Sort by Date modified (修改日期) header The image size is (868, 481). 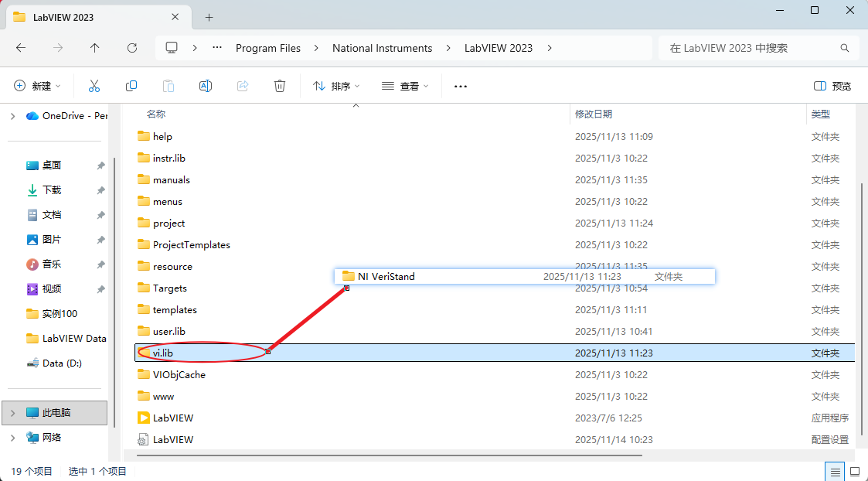pos(593,114)
